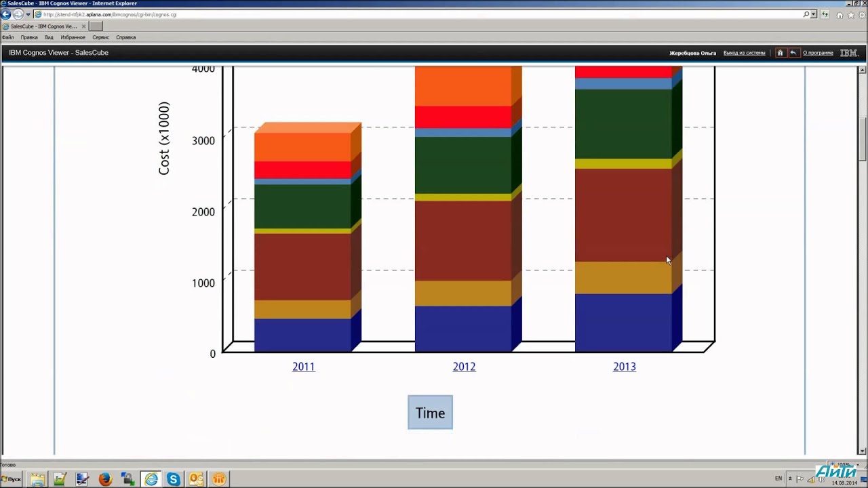Open the Вид menu

(x=49, y=37)
